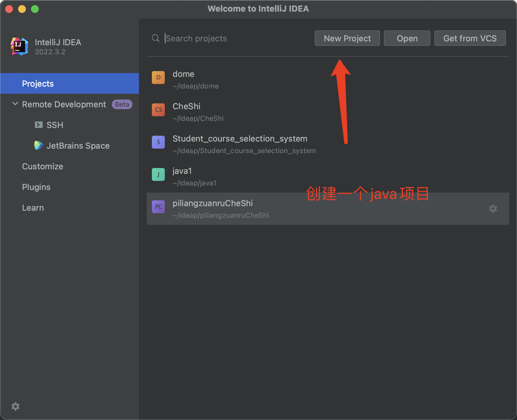Collapse the Remote Development section
This screenshot has width=517, height=420.
click(x=15, y=104)
